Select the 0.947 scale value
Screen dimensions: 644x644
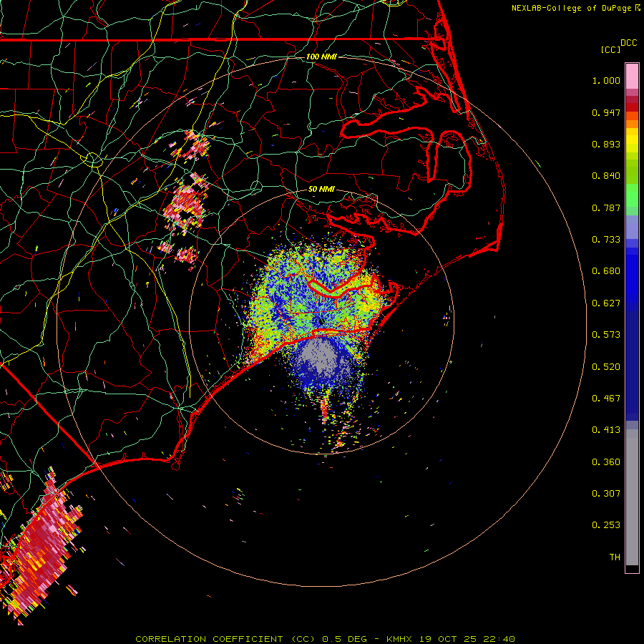click(606, 112)
